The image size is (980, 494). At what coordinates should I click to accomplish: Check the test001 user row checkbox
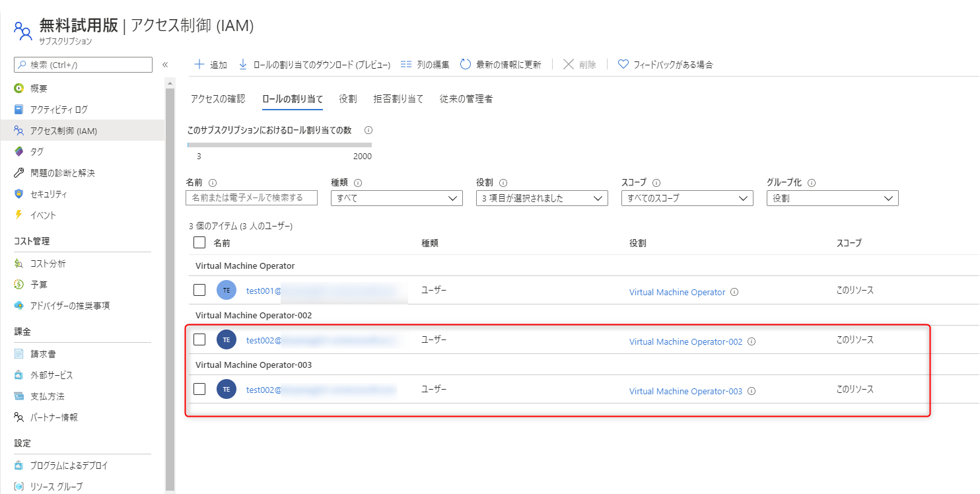pyautogui.click(x=199, y=290)
